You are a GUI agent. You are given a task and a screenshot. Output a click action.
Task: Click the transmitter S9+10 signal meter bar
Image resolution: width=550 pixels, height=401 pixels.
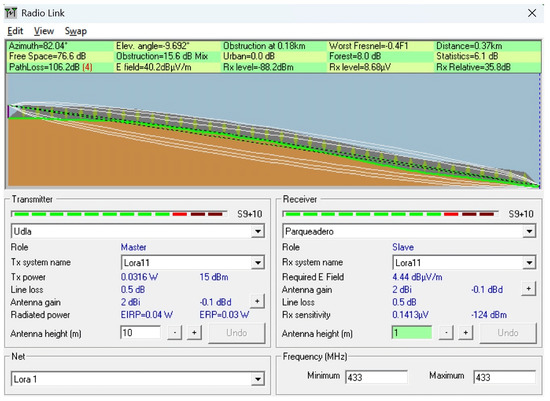pyautogui.click(x=119, y=214)
